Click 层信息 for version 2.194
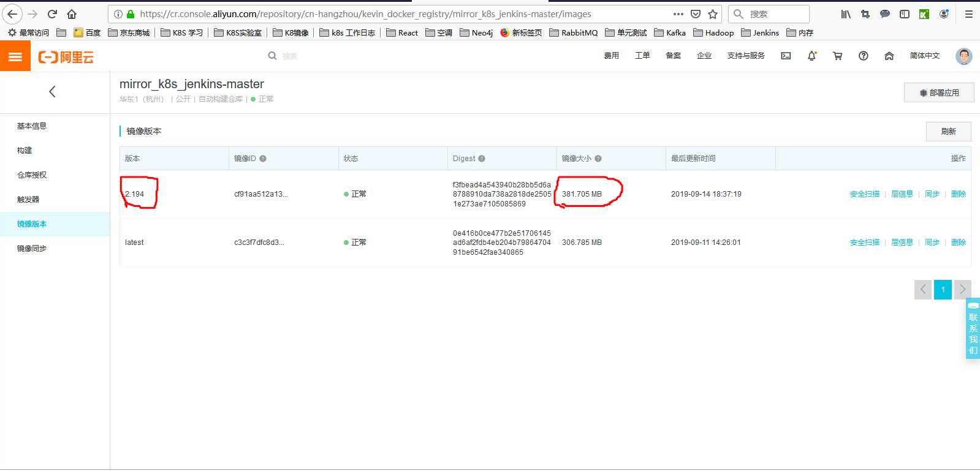The height and width of the screenshot is (471, 980). point(902,194)
